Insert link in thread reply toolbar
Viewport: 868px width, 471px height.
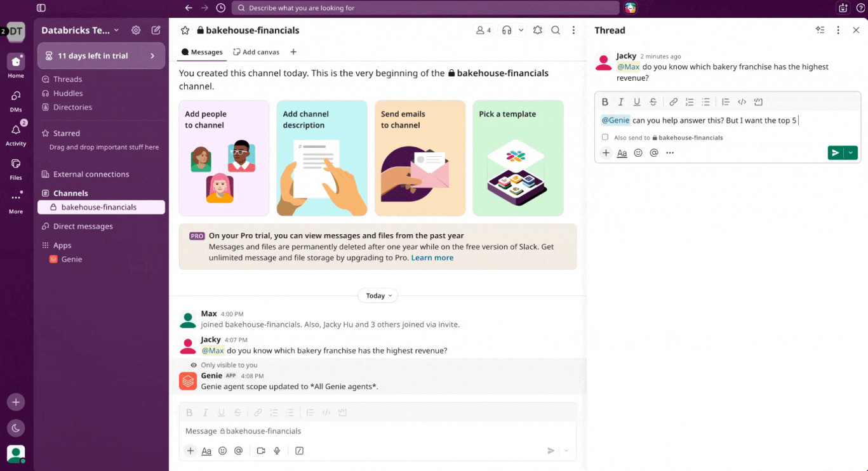(673, 102)
